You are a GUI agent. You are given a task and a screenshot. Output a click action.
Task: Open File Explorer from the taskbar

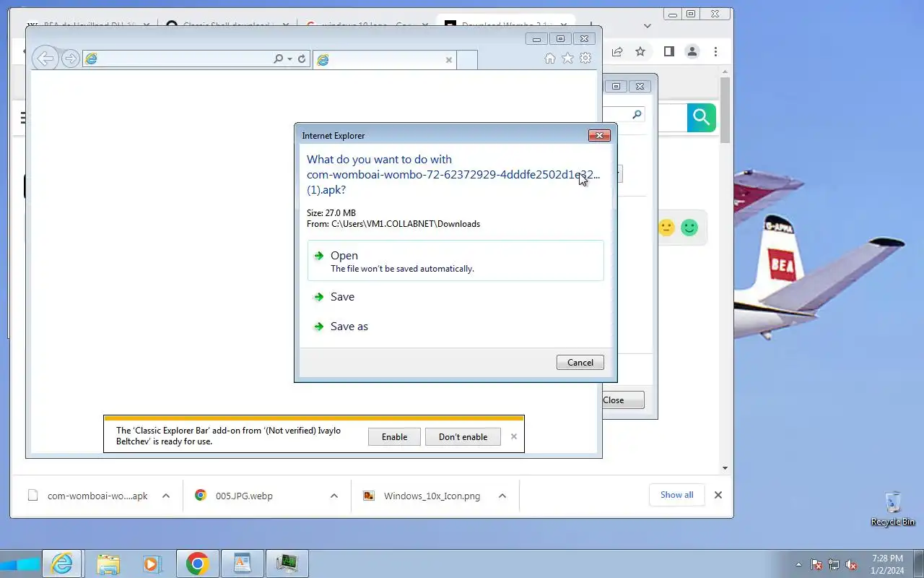(x=108, y=564)
